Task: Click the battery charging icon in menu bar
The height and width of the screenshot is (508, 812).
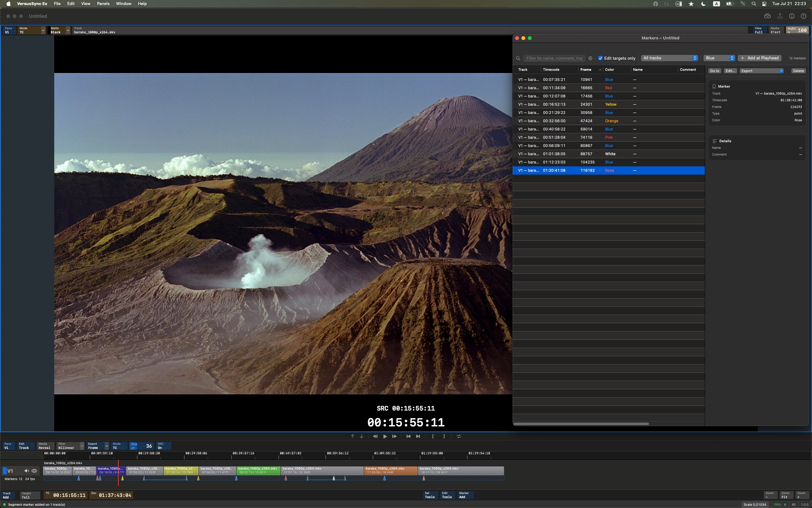Action: click(730, 4)
